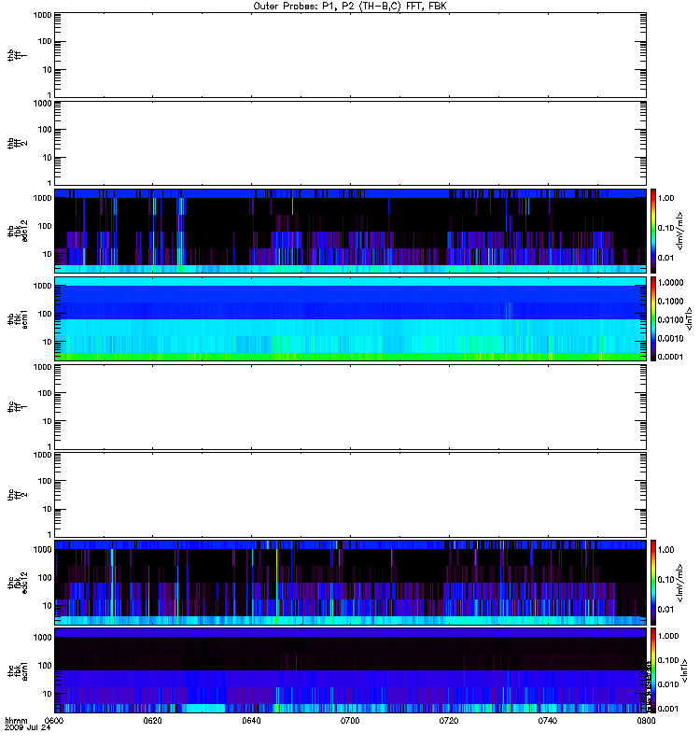Click the '0800' time axis label
Image resolution: width=700 pixels, height=747 pixels.
pyautogui.click(x=646, y=720)
